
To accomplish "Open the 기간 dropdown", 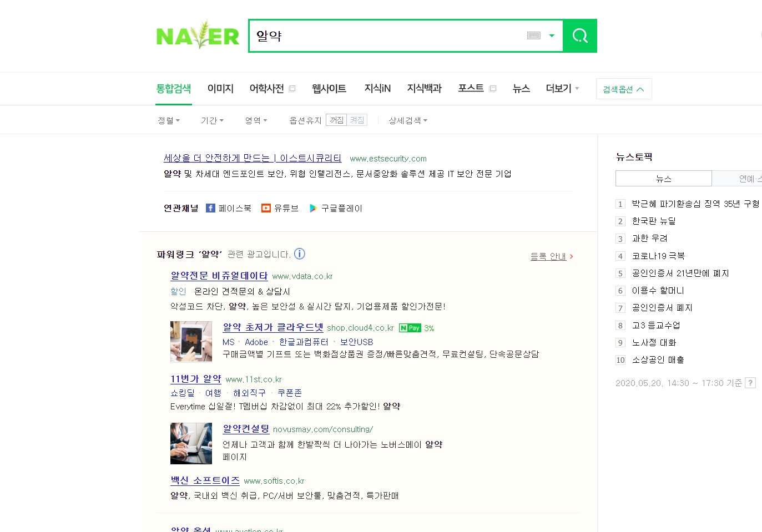I will [212, 120].
